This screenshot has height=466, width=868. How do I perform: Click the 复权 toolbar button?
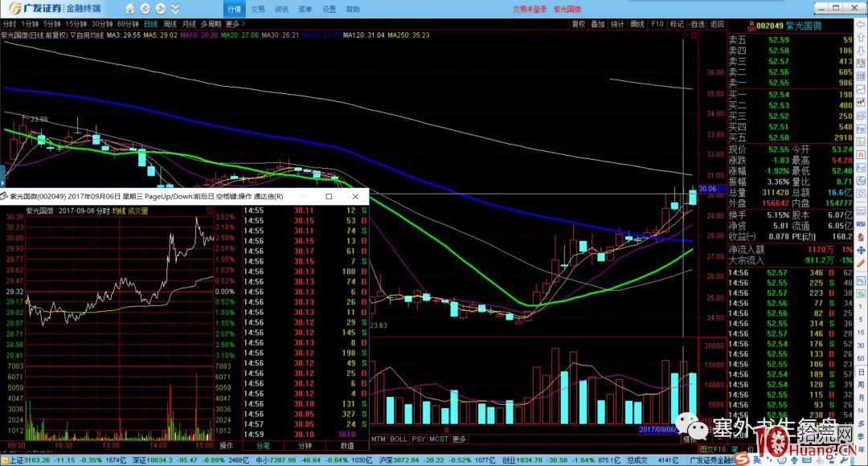(579, 24)
